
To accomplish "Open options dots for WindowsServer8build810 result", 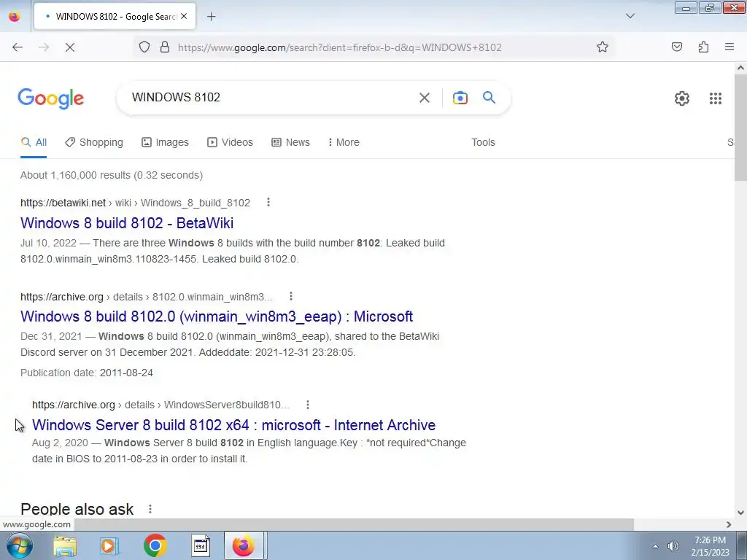I will [x=308, y=405].
